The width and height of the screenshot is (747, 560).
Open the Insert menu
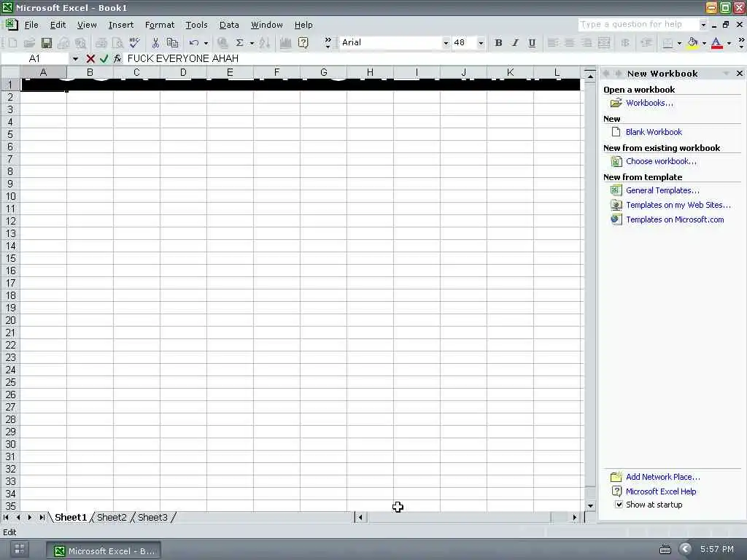(x=120, y=25)
